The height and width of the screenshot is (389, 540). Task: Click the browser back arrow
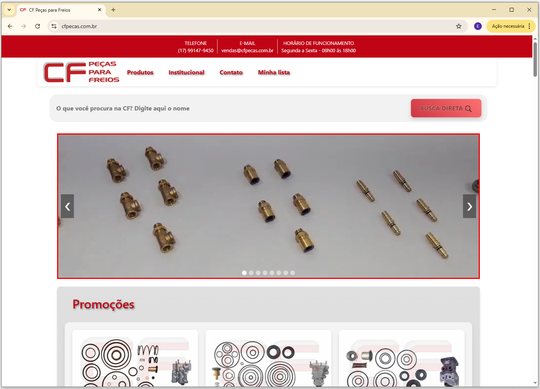(x=10, y=26)
